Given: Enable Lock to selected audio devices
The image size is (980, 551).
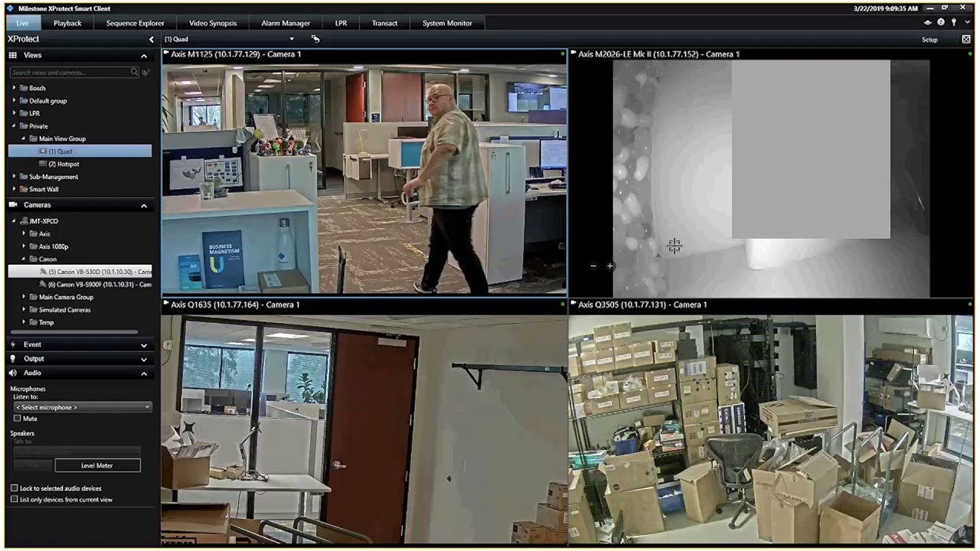Looking at the screenshot, I should (x=14, y=488).
